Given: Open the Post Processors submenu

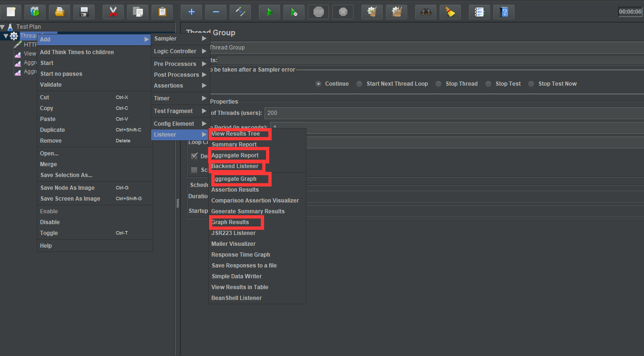Looking at the screenshot, I should [x=181, y=75].
